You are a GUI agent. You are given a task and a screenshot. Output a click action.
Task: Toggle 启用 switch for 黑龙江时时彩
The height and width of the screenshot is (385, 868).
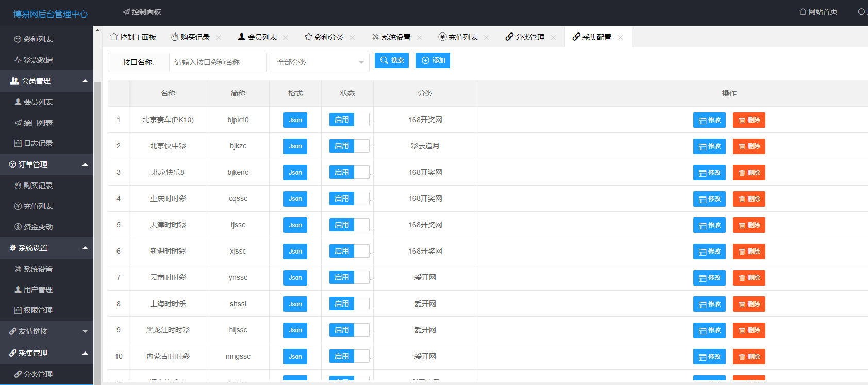pyautogui.click(x=349, y=330)
